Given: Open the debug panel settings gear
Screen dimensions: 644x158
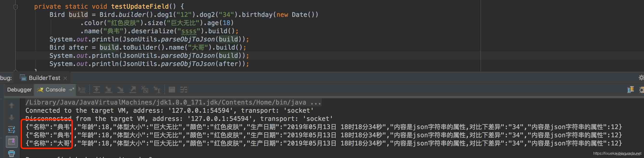Looking at the screenshot, I should point(641,78).
